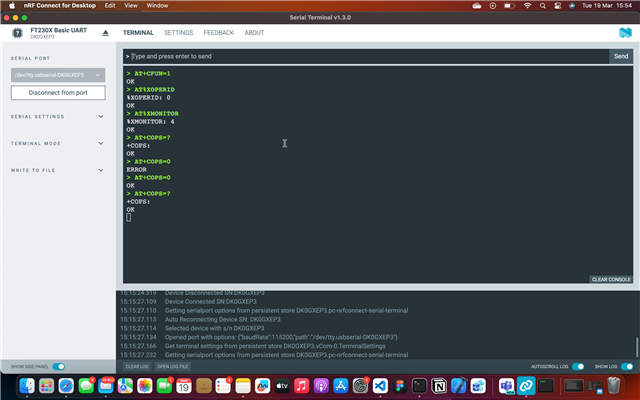Open Visual Studio Code from dock
640x400 pixels.
coord(380,385)
